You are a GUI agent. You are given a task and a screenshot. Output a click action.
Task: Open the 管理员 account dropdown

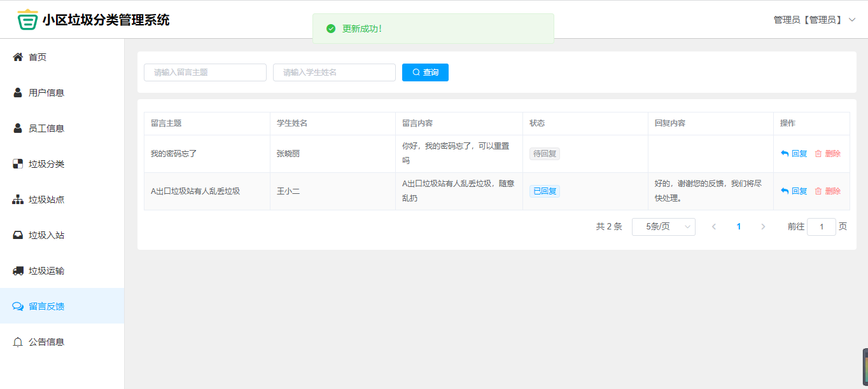pos(814,20)
